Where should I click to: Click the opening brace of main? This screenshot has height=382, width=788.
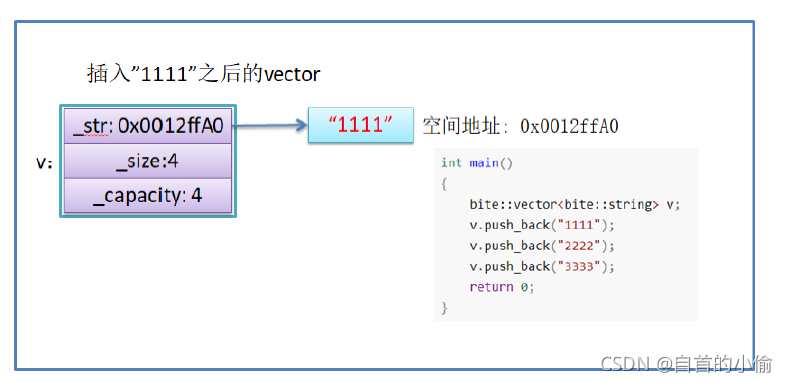[x=444, y=184]
